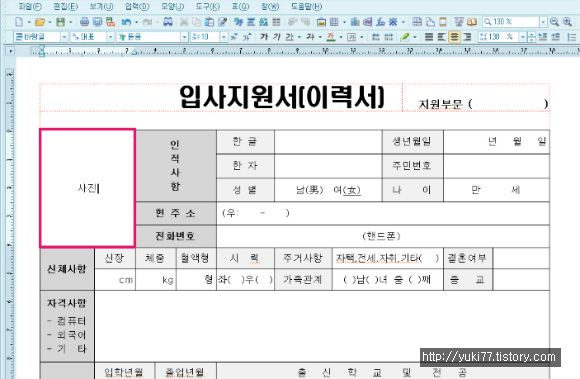
Task: Toggle italic text formatting
Action: (276, 37)
